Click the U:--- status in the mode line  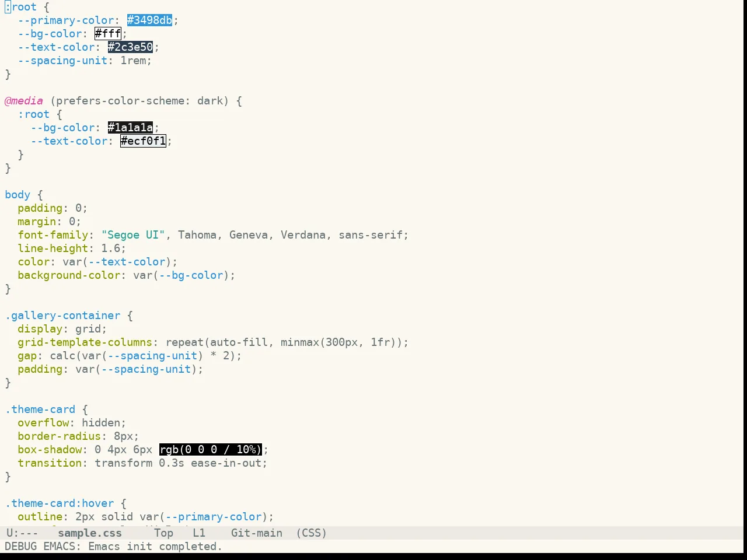click(22, 533)
